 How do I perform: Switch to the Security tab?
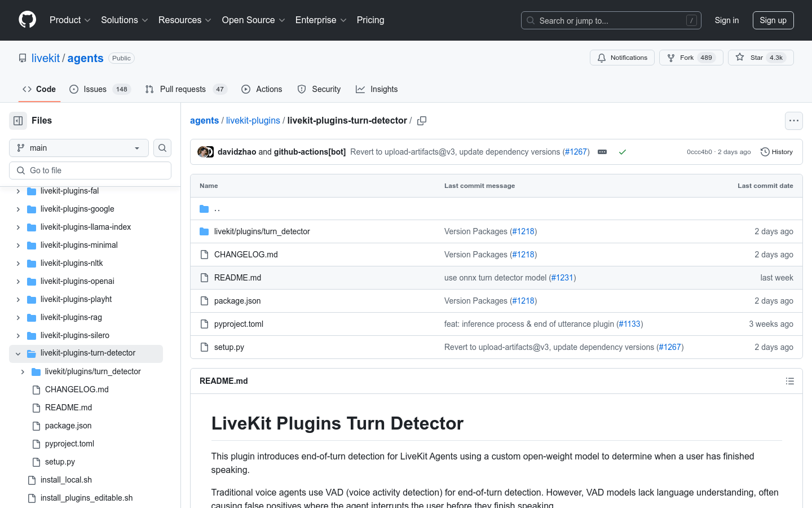click(319, 89)
